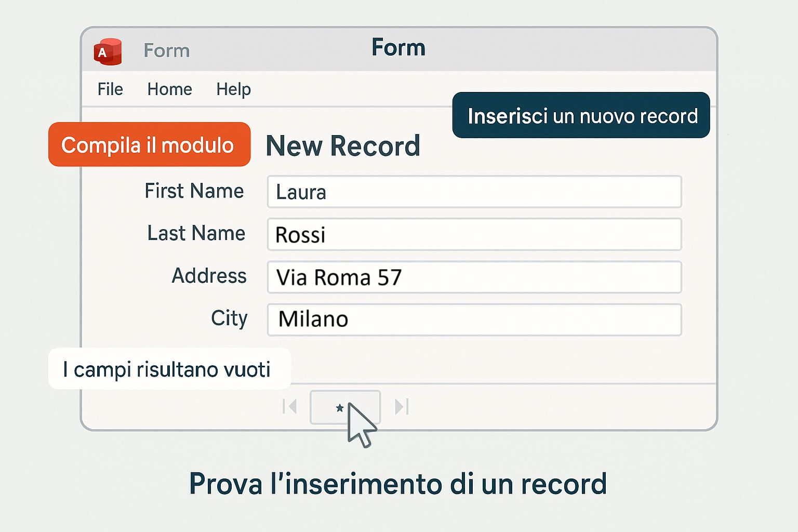Focus the First Name field containing Laura
This screenshot has height=532, width=798.
[x=474, y=192]
